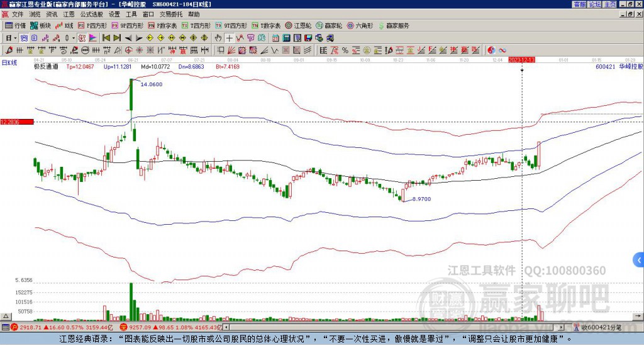Open the 设置 menu
Image resolution: width=644 pixels, height=345 pixels.
(x=114, y=14)
